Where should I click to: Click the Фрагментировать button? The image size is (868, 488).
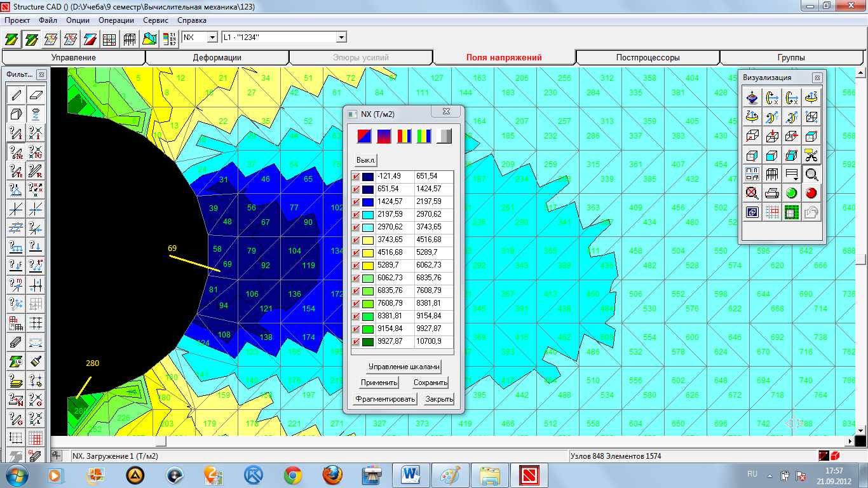coord(386,399)
